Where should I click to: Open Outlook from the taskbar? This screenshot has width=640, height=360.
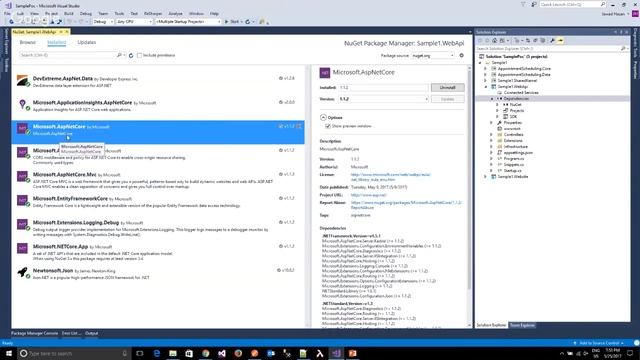tap(271, 353)
